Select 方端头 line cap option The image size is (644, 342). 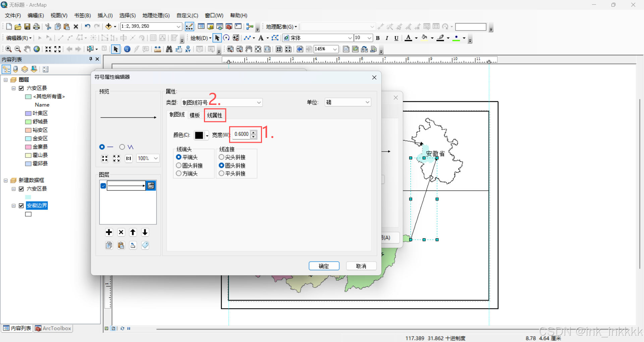[179, 173]
